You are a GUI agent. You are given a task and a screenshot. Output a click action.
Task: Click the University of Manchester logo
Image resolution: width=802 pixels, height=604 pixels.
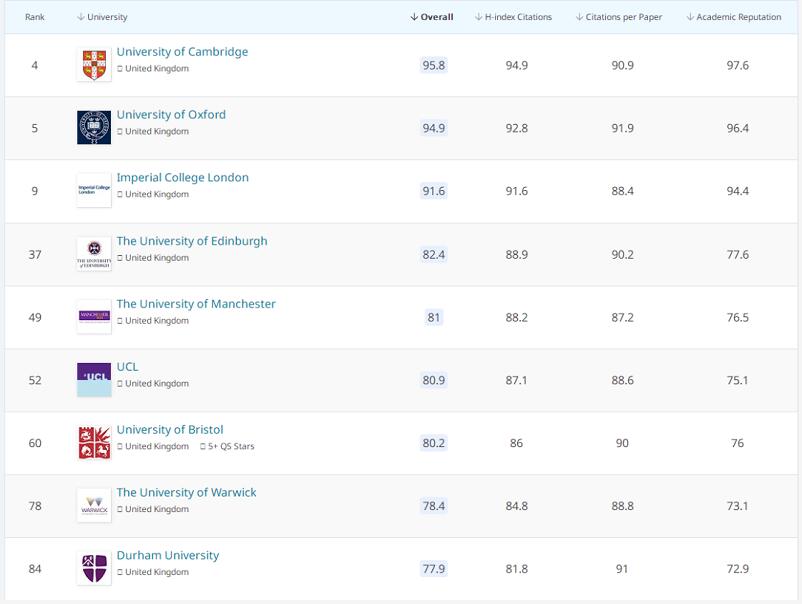tap(94, 317)
